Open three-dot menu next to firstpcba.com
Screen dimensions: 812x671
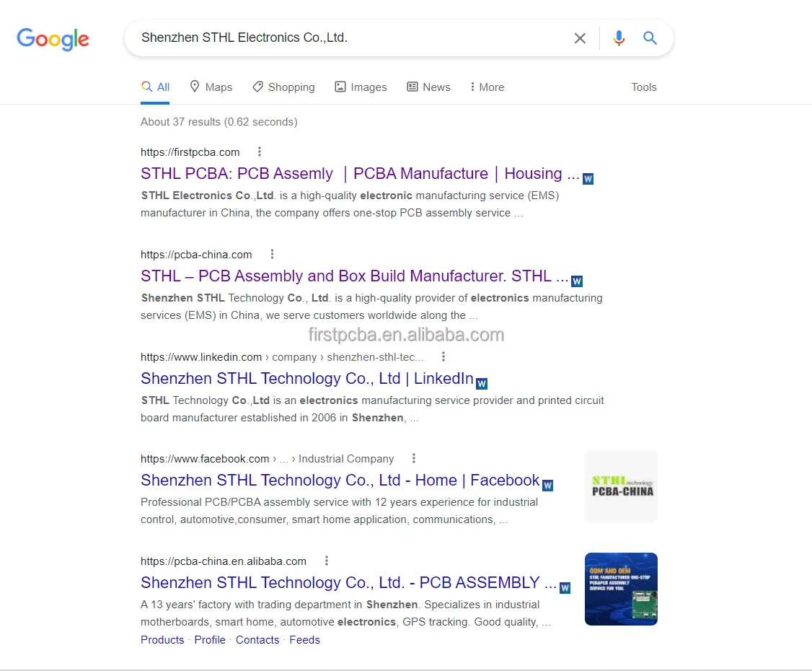(260, 152)
